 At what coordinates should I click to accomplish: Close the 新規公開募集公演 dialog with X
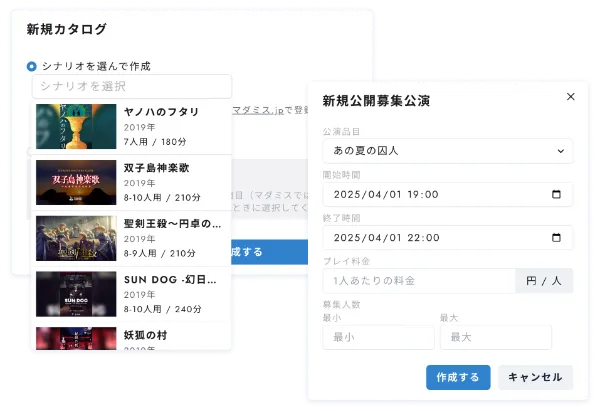570,97
